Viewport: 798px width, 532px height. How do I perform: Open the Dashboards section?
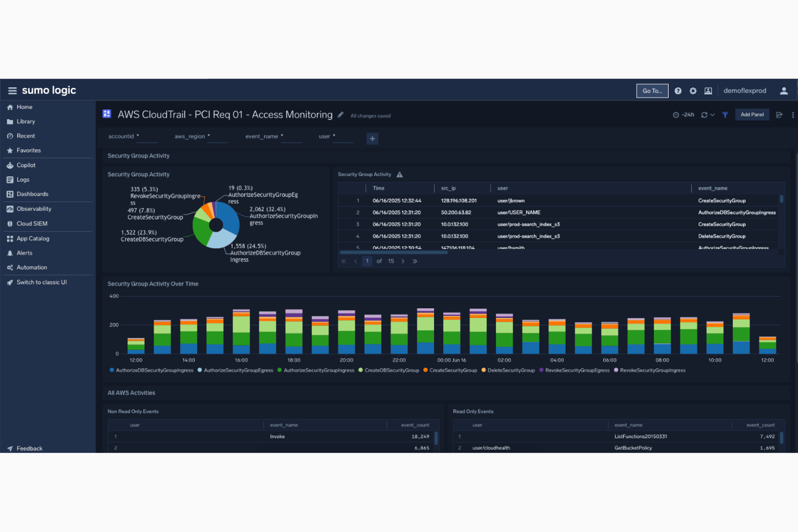32,194
